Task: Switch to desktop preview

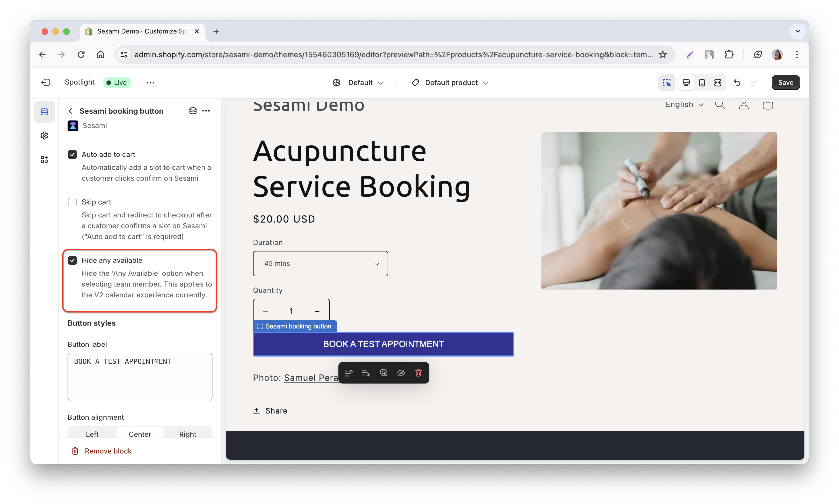Action: coord(686,83)
